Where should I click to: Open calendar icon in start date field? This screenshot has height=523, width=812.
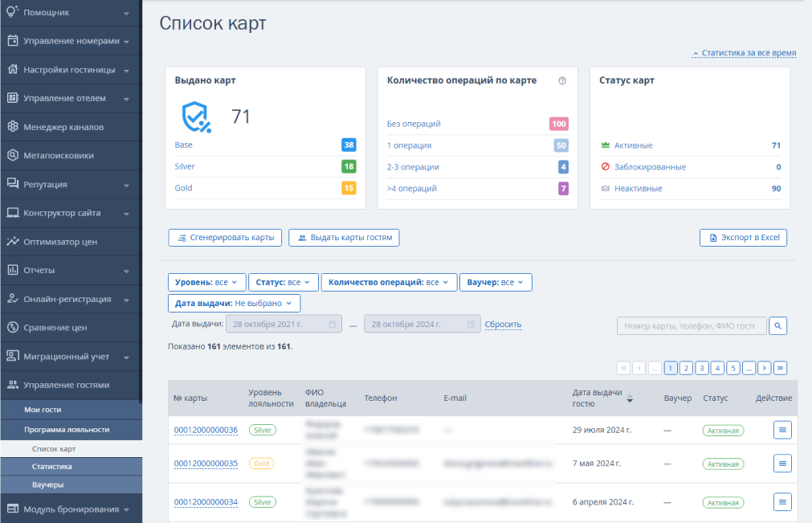(333, 324)
